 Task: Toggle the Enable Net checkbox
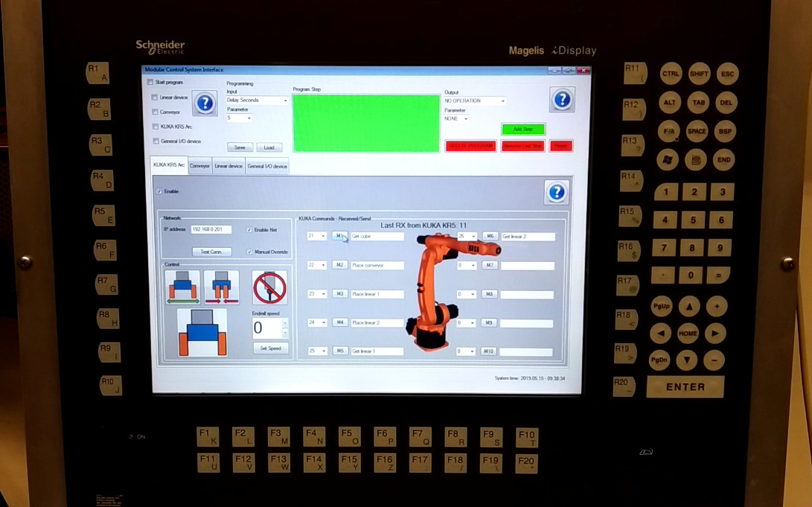tap(249, 229)
